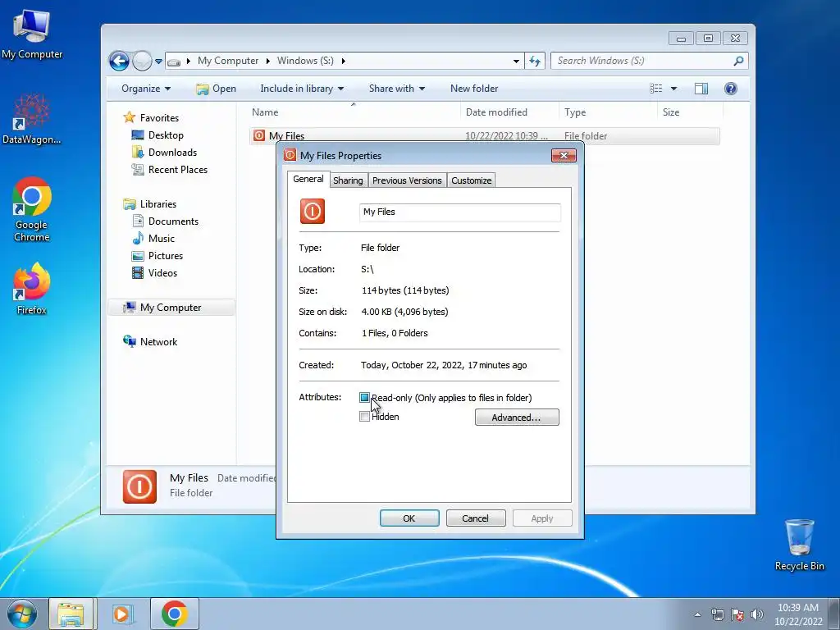Viewport: 840px width, 630px height.
Task: Sort by the Name column header
Action: point(354,112)
